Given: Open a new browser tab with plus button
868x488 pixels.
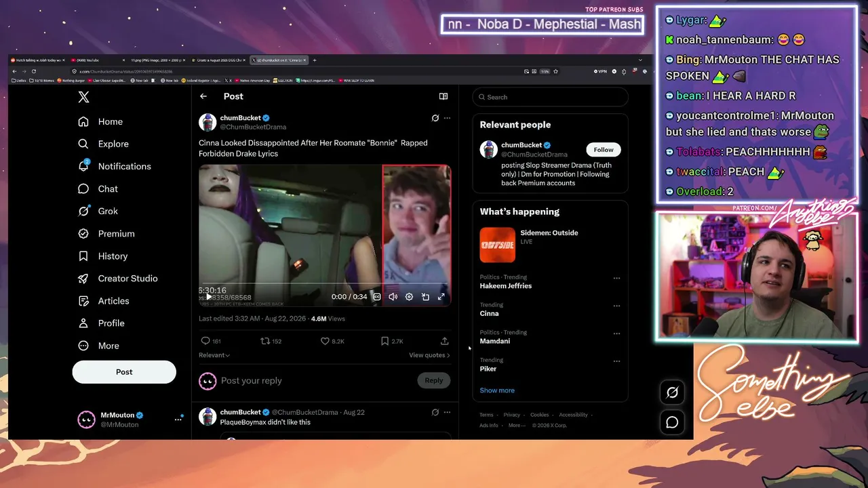Looking at the screenshot, I should pos(315,60).
